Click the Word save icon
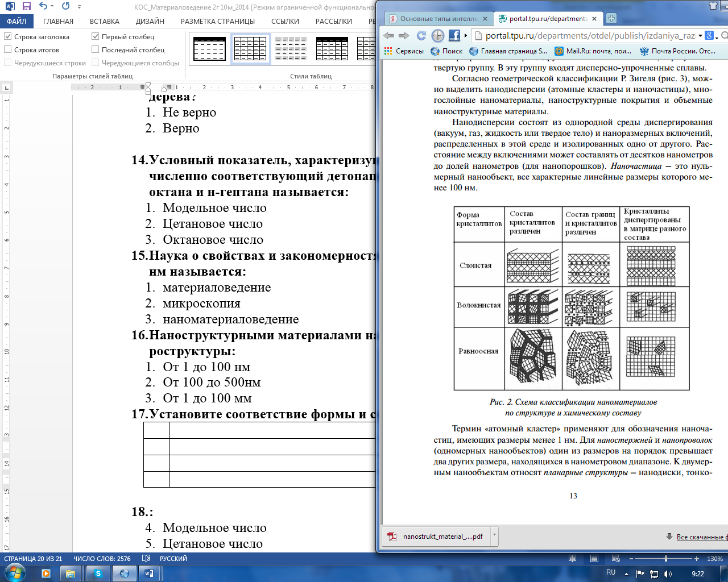Screen dimensions: 728x582 pyautogui.click(x=26, y=7)
